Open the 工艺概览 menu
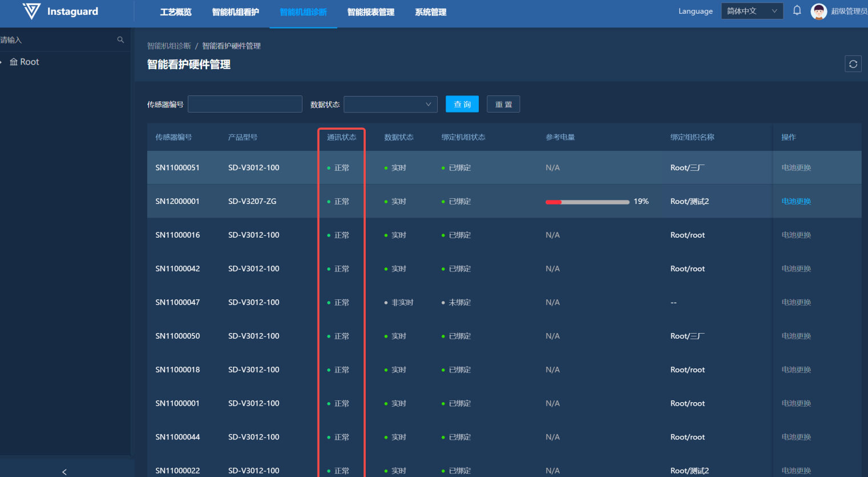This screenshot has height=477, width=868. coord(176,12)
